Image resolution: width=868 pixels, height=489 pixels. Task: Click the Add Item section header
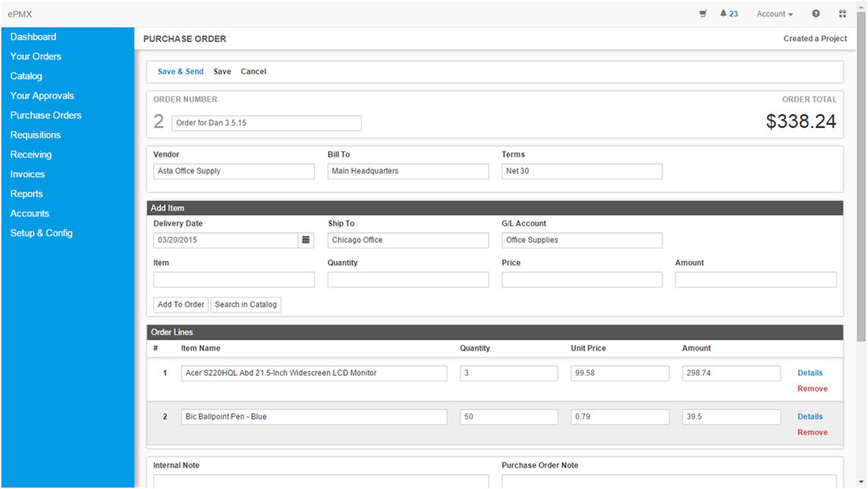coord(495,208)
